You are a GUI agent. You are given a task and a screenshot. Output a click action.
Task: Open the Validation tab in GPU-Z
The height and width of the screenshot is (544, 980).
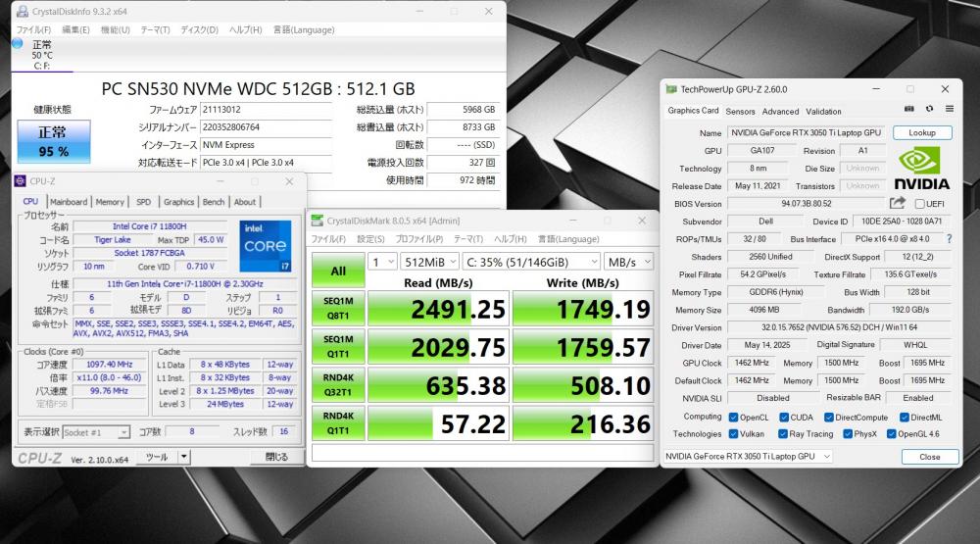point(823,112)
